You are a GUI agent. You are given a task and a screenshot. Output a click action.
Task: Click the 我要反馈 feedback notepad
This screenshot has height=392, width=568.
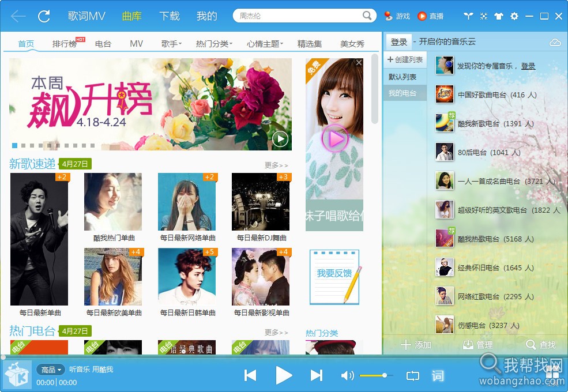tap(334, 277)
